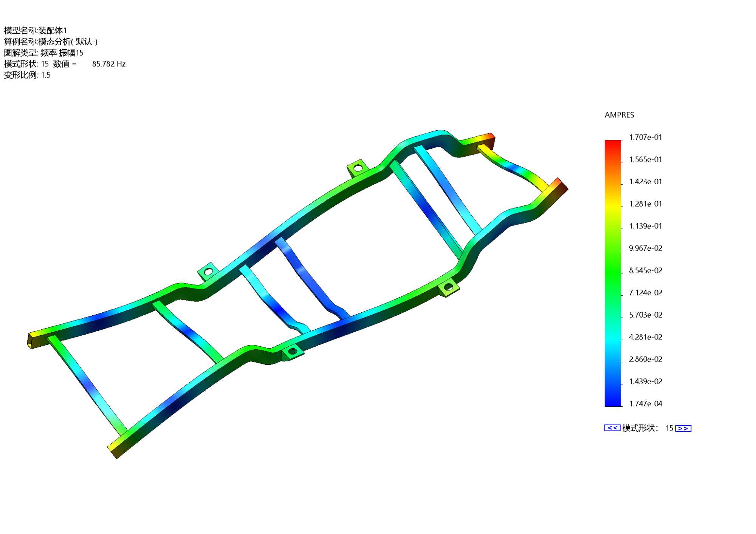756x534 pixels.
Task: Click the 8.545e-02 legend label
Action: (x=645, y=270)
